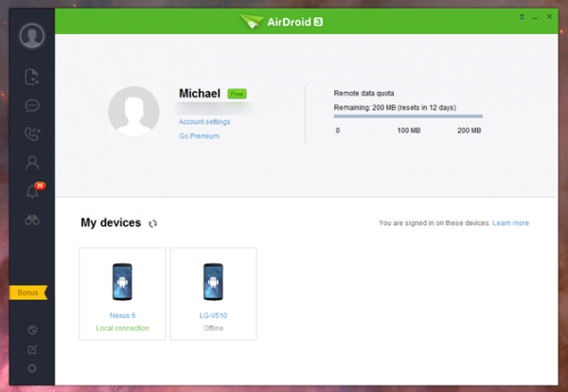Open the SMS messages sidebar icon

click(x=32, y=105)
